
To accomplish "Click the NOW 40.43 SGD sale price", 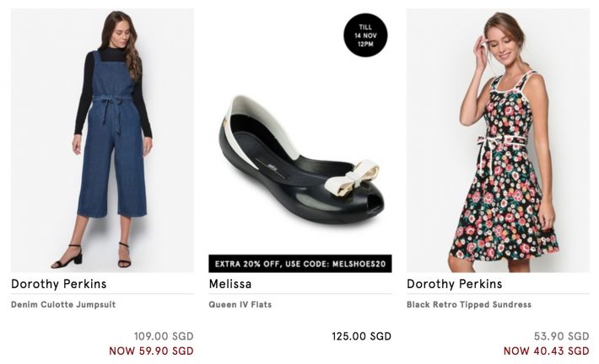I will click(546, 351).
